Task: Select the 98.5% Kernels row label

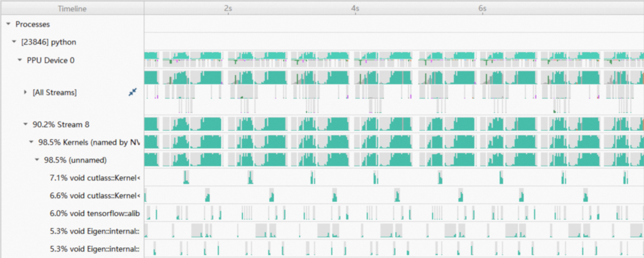Action: click(89, 142)
